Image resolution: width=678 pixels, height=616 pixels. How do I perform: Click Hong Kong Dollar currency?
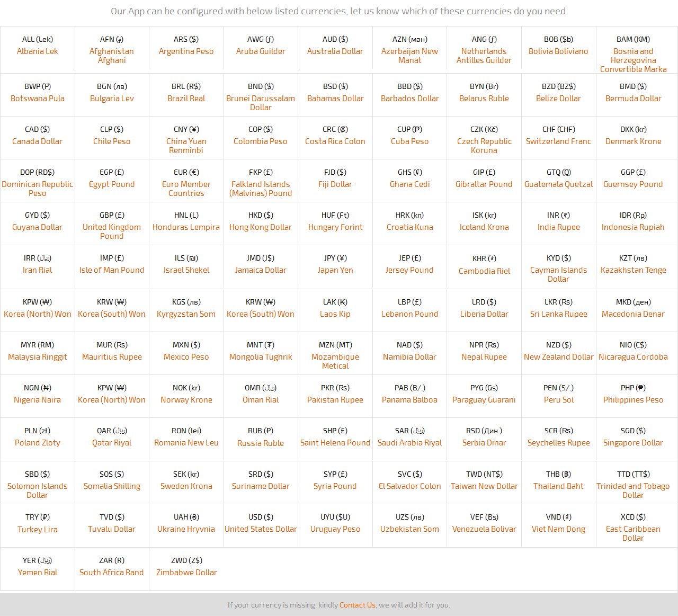click(x=261, y=227)
